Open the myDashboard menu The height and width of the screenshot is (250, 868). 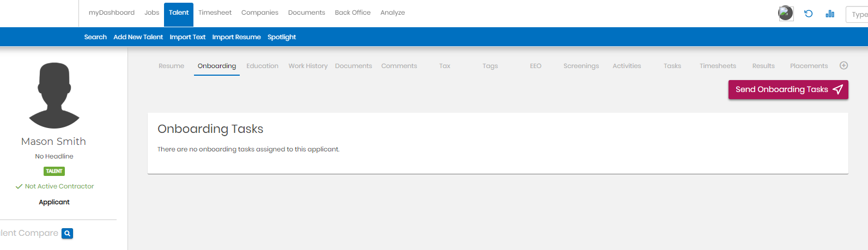click(x=112, y=13)
